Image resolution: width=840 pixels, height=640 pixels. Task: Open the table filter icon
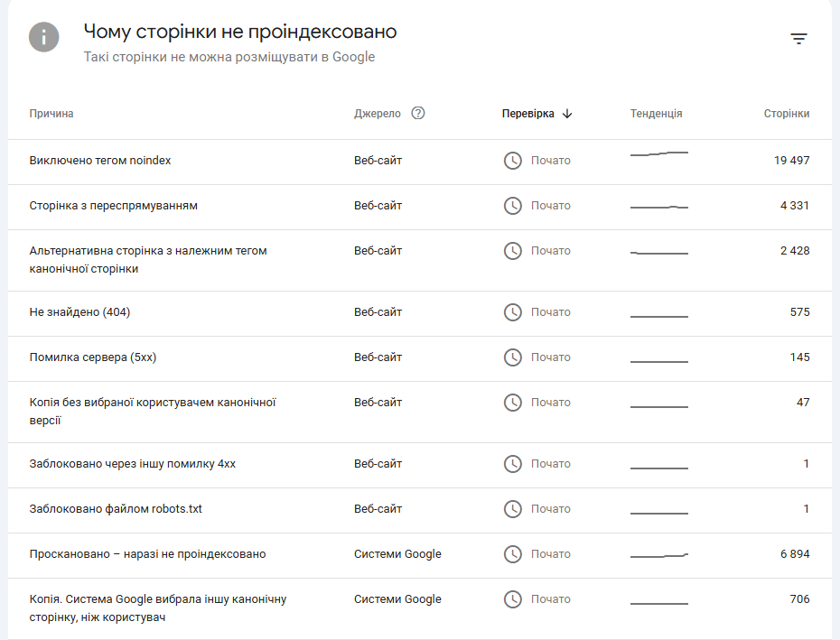[798, 39]
